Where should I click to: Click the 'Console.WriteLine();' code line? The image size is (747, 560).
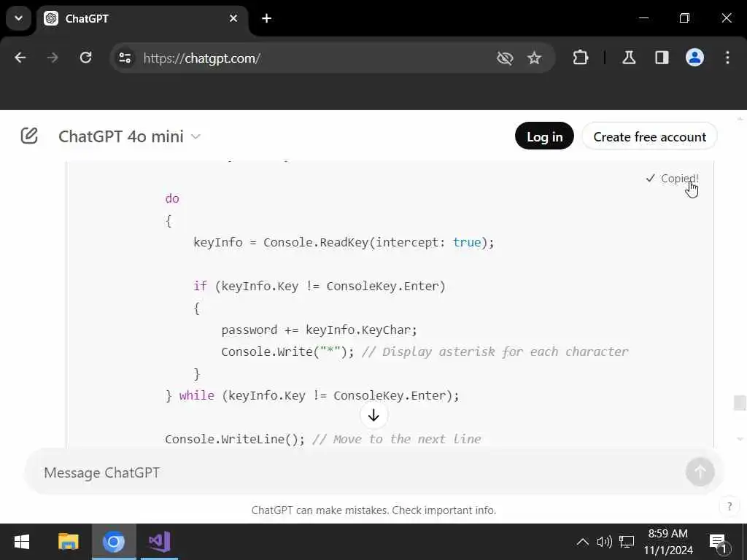point(235,439)
